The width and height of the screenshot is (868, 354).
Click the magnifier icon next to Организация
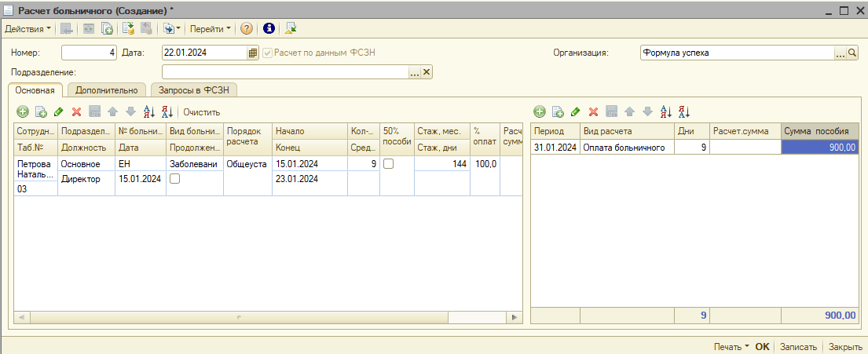(852, 53)
